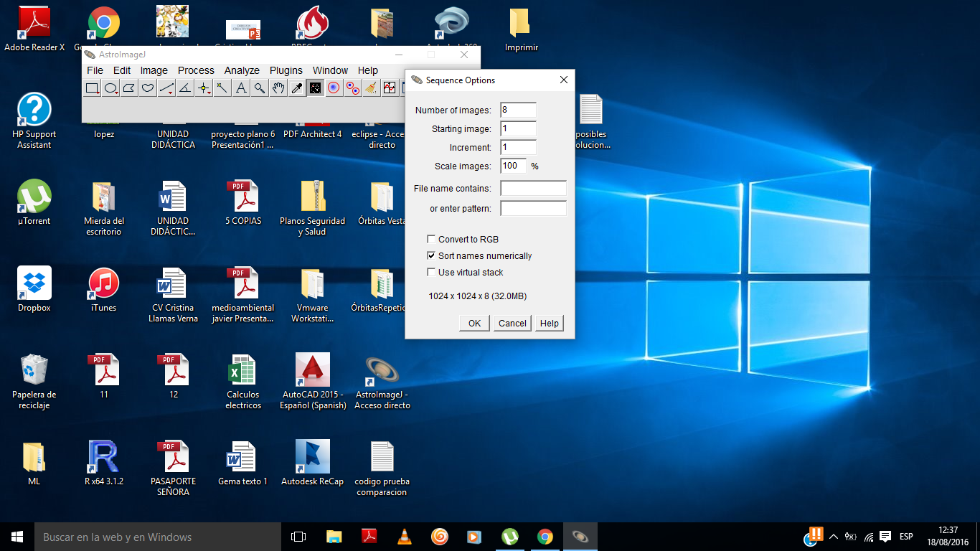Click the File name contains field
This screenshot has width=980, height=551.
[533, 189]
